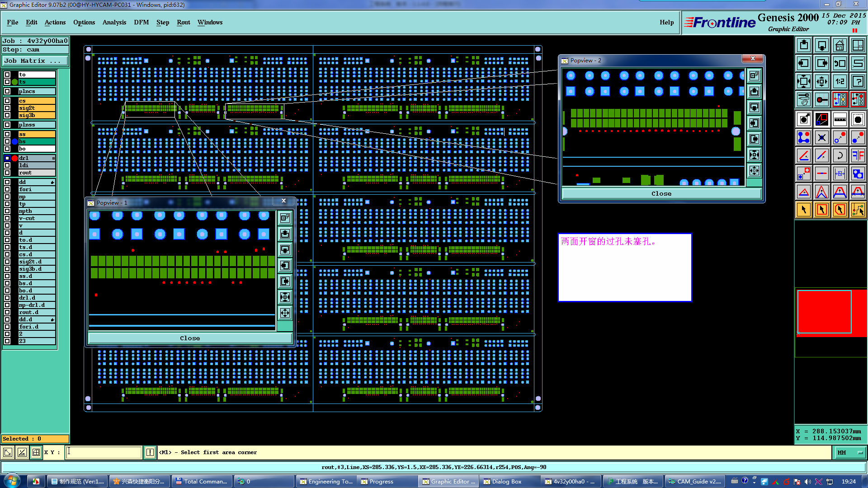The height and width of the screenshot is (488, 868).
Task: Click Popview 1 top side icon
Action: pyautogui.click(x=285, y=218)
